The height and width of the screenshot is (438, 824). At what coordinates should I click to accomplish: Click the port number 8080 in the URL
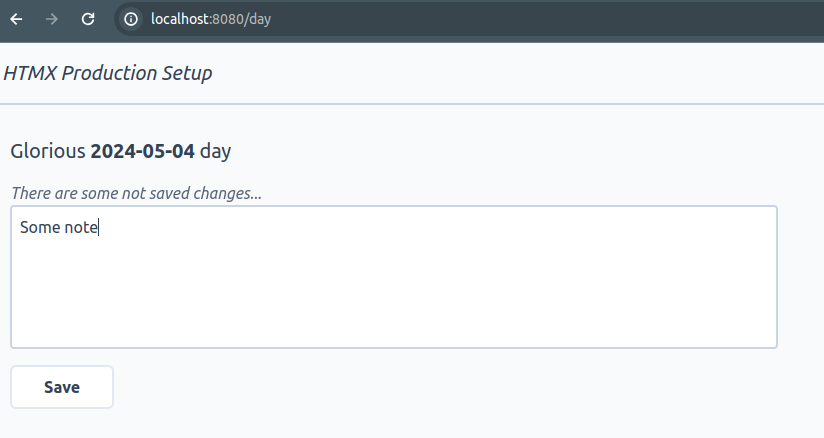[228, 19]
